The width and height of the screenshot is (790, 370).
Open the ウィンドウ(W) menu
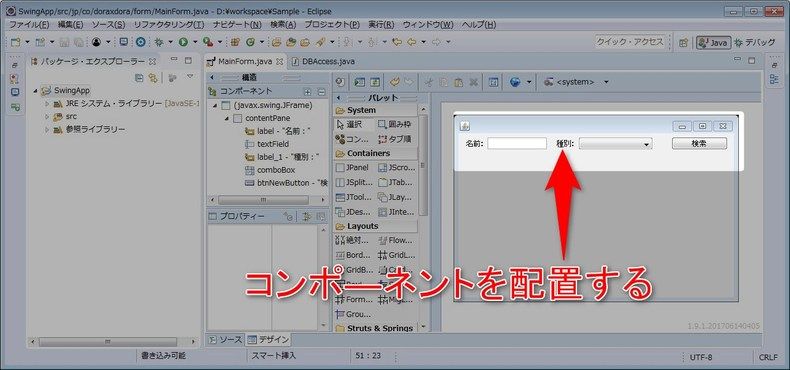428,25
